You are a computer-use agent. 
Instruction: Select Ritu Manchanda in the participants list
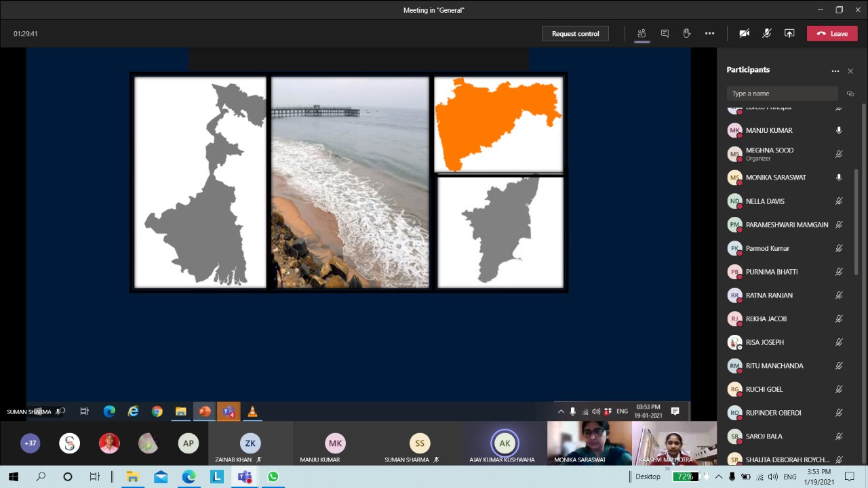click(774, 366)
